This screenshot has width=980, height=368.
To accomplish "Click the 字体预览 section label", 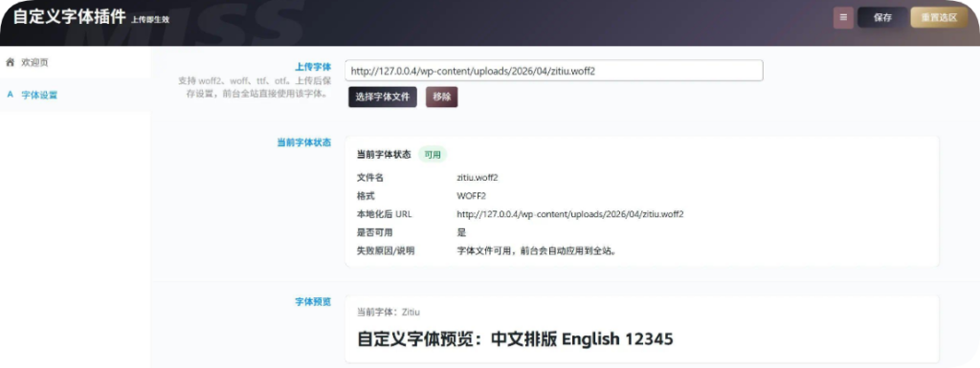I will pos(313,301).
